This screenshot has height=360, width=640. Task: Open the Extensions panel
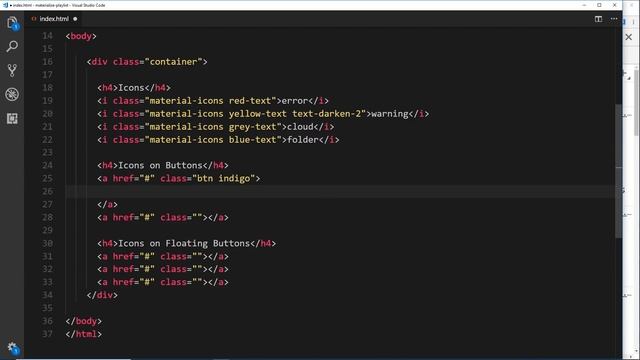point(12,118)
